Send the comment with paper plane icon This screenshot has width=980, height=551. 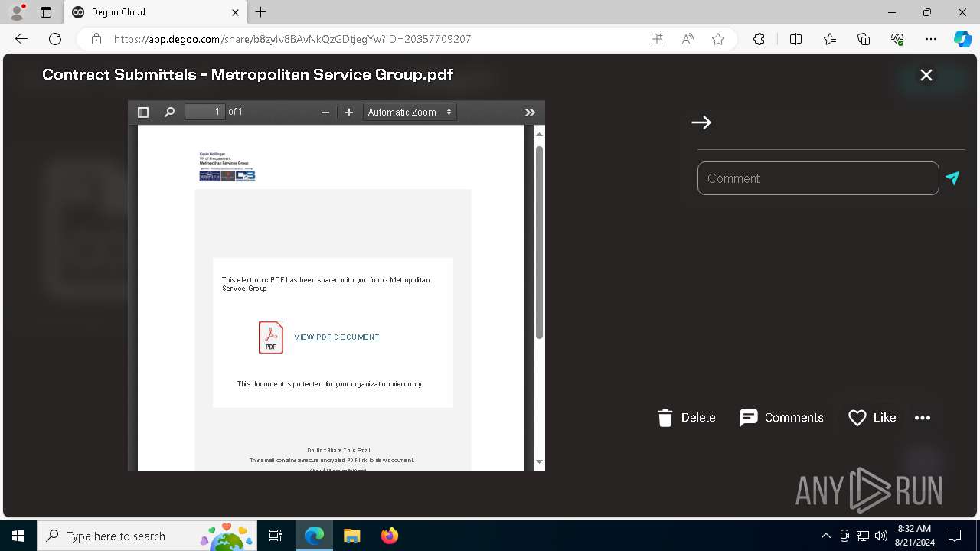point(952,178)
